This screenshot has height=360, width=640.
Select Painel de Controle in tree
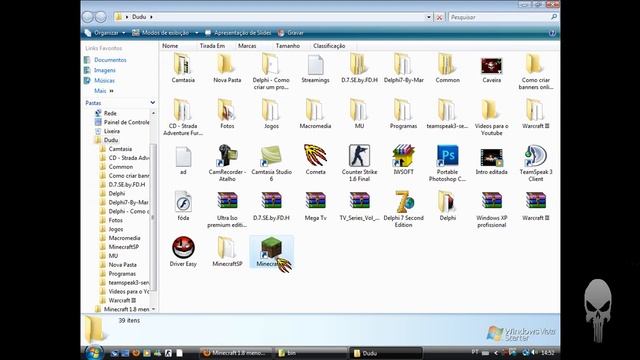coord(126,122)
